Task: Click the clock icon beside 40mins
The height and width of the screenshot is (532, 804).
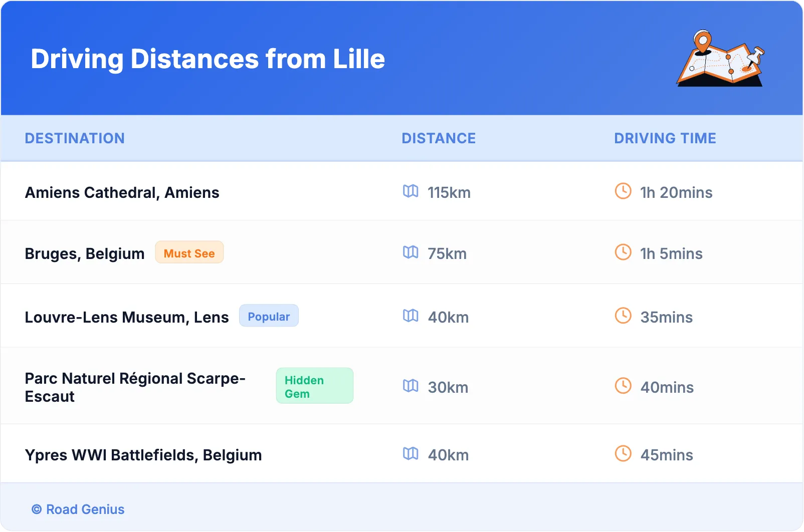Action: pos(623,386)
